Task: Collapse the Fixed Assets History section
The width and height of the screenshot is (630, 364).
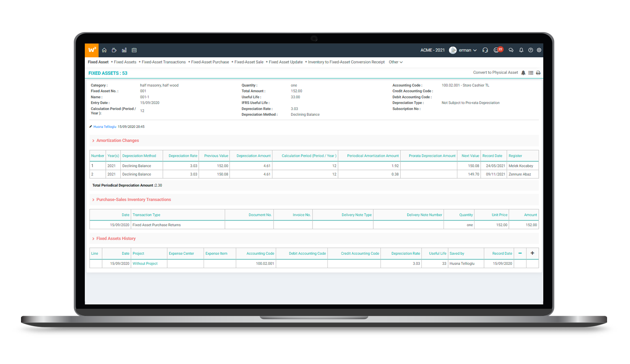Action: (116, 239)
